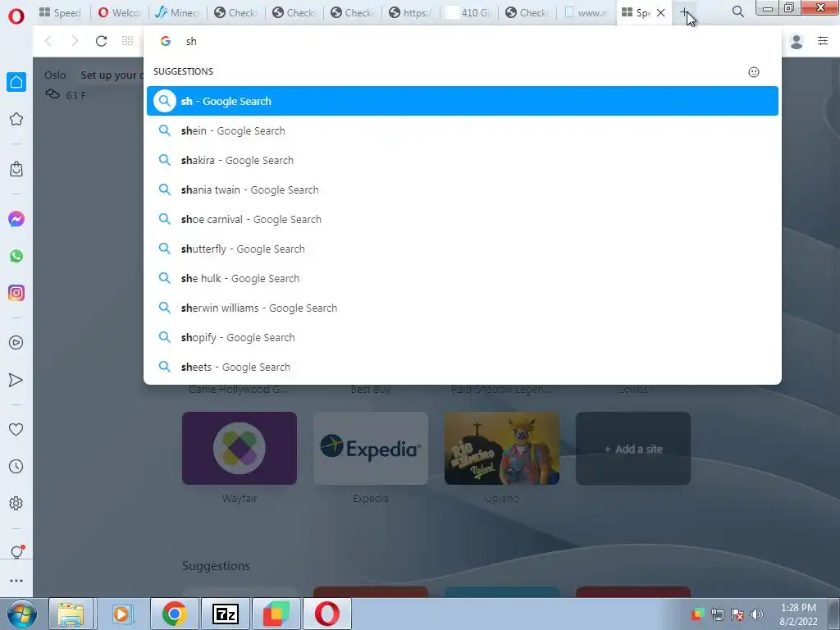
Task: Open Easy Setup sliders icon
Action: click(823, 41)
